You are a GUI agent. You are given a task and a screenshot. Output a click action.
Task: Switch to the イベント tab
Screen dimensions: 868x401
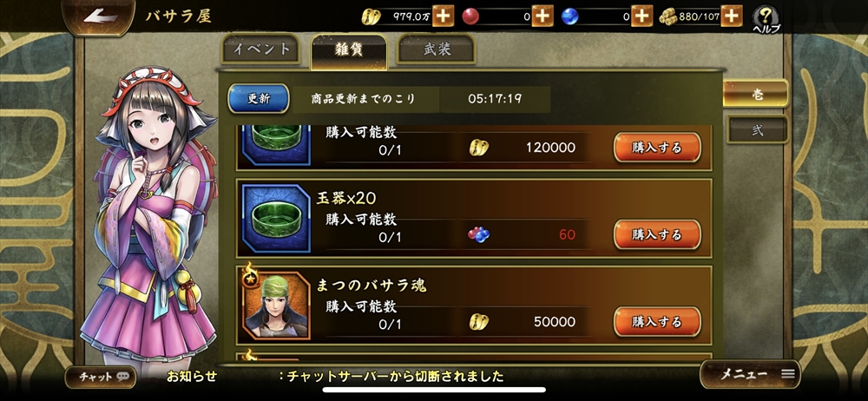[260, 49]
